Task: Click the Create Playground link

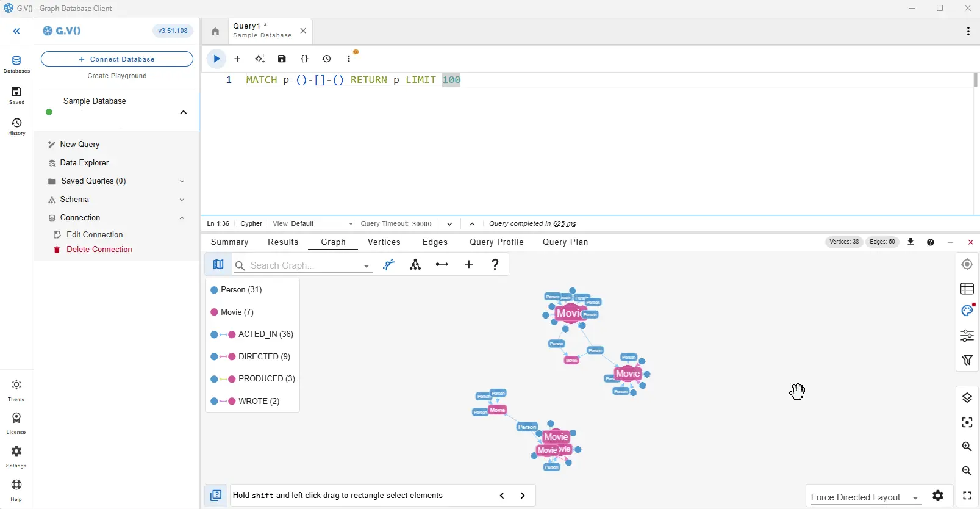Action: tap(117, 76)
